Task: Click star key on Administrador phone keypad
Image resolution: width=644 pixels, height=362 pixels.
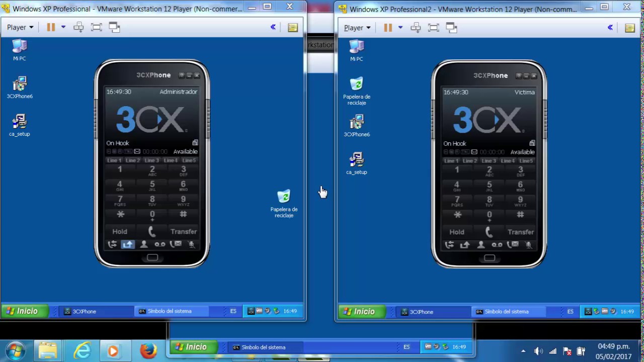Action: [120, 215]
